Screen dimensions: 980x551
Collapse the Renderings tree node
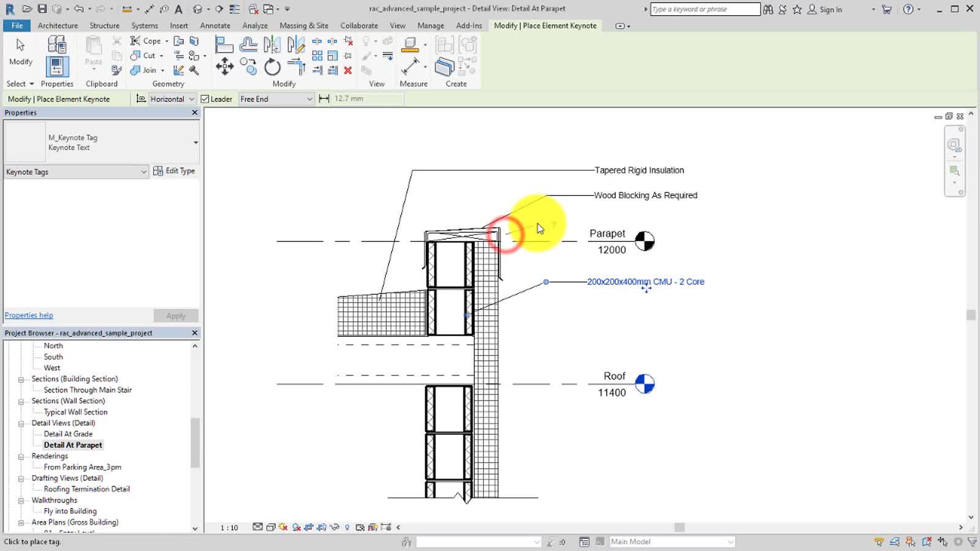pos(21,457)
